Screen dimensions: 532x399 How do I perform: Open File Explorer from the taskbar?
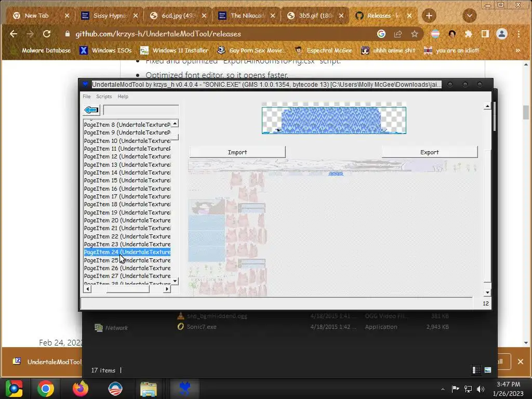[149, 389]
